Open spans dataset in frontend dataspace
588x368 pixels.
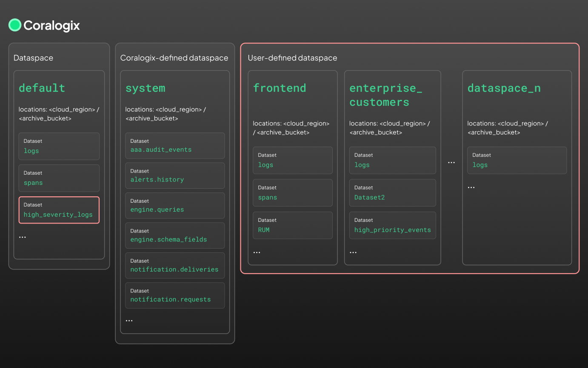click(x=292, y=193)
